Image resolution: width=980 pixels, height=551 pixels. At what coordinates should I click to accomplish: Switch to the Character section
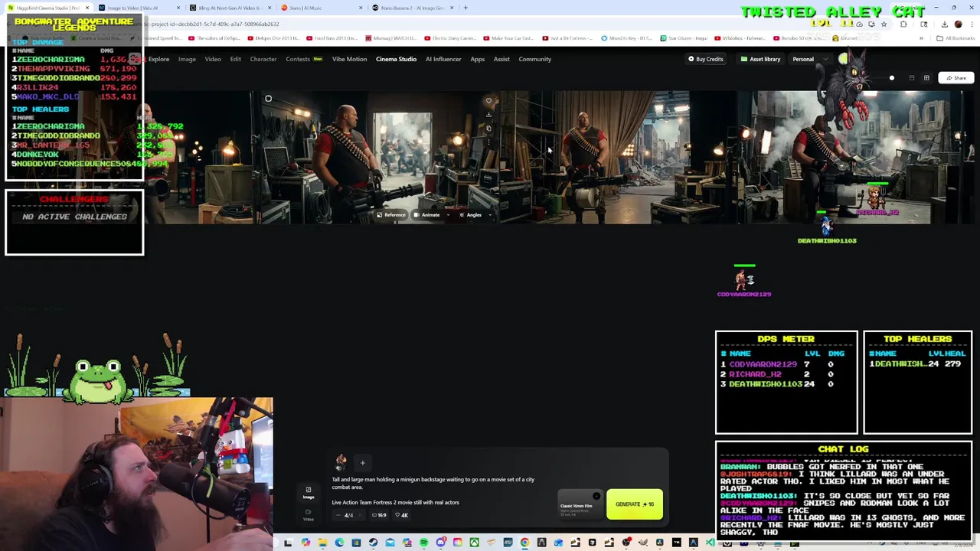click(263, 59)
